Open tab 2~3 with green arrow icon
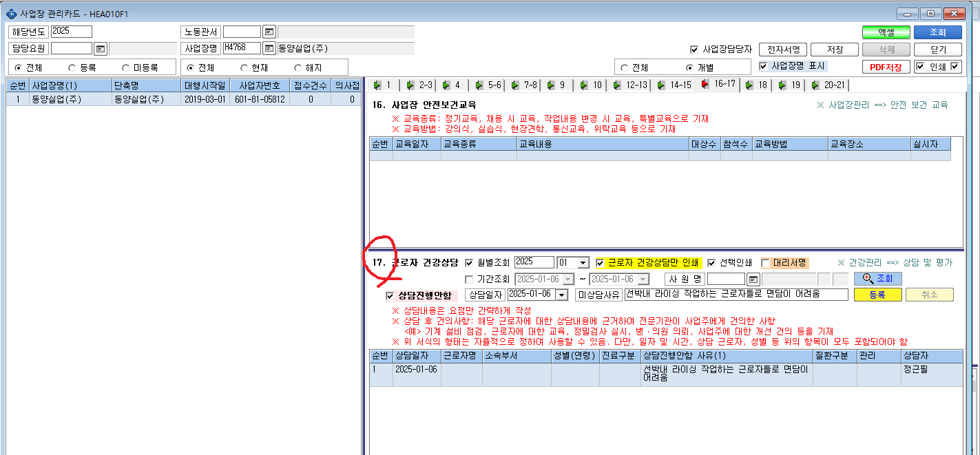The image size is (980, 455). (419, 85)
